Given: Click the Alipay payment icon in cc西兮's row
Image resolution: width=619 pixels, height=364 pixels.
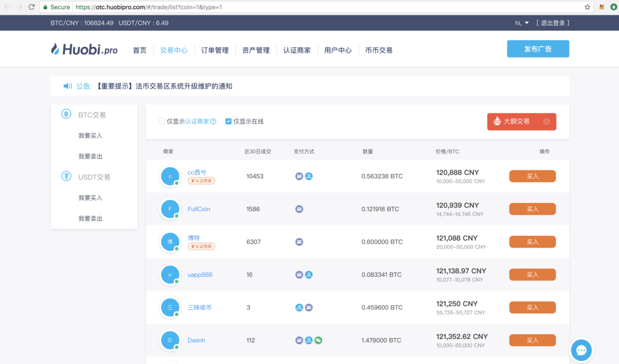Looking at the screenshot, I should pyautogui.click(x=308, y=176).
